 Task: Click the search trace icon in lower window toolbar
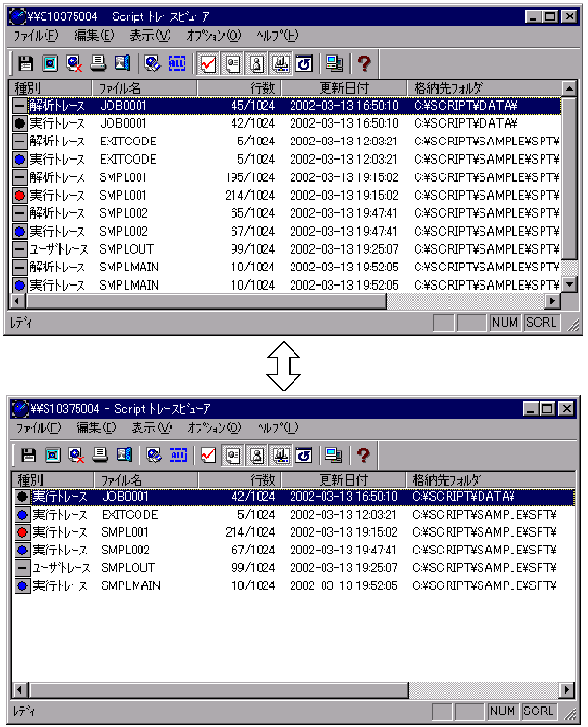click(x=154, y=456)
